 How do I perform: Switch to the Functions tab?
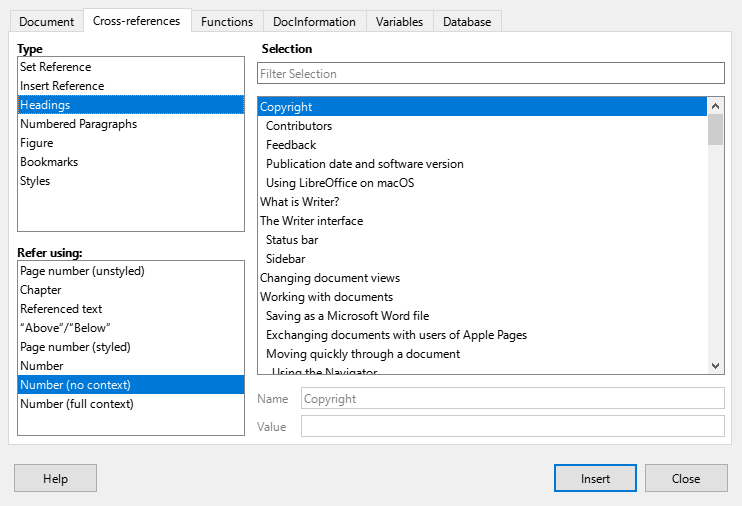(x=227, y=22)
